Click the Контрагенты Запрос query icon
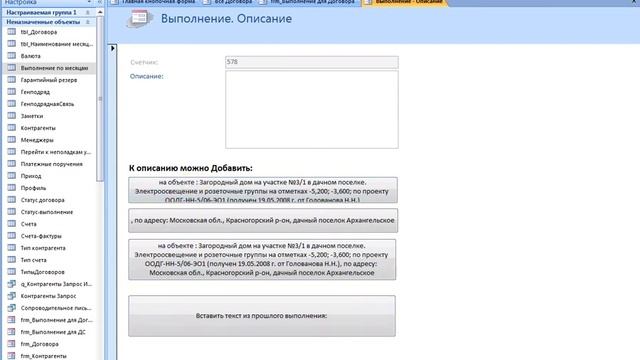Viewport: 640px width, 360px height. point(12,296)
